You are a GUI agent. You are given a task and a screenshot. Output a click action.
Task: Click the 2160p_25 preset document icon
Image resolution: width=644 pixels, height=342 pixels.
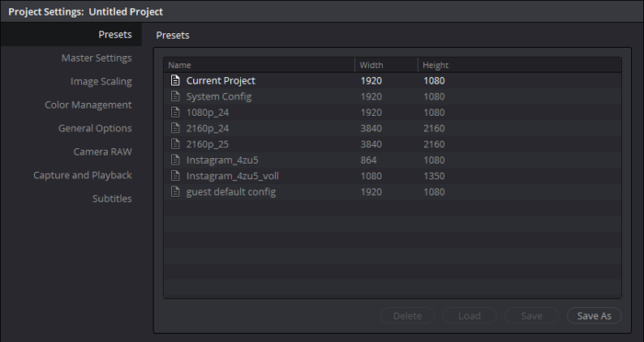(x=176, y=144)
